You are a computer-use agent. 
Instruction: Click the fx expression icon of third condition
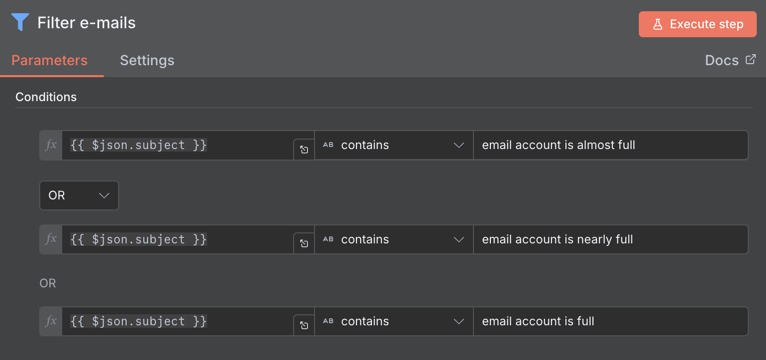point(51,321)
